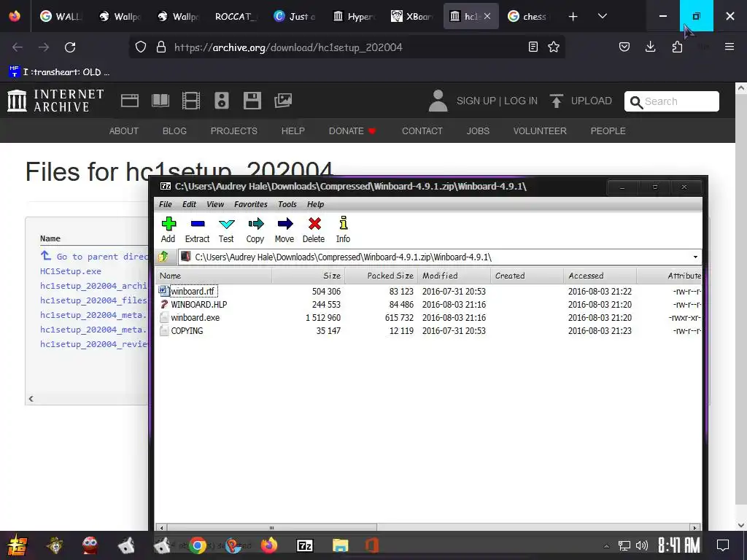Click volume icon in system tray
The height and width of the screenshot is (560, 747).
642,545
